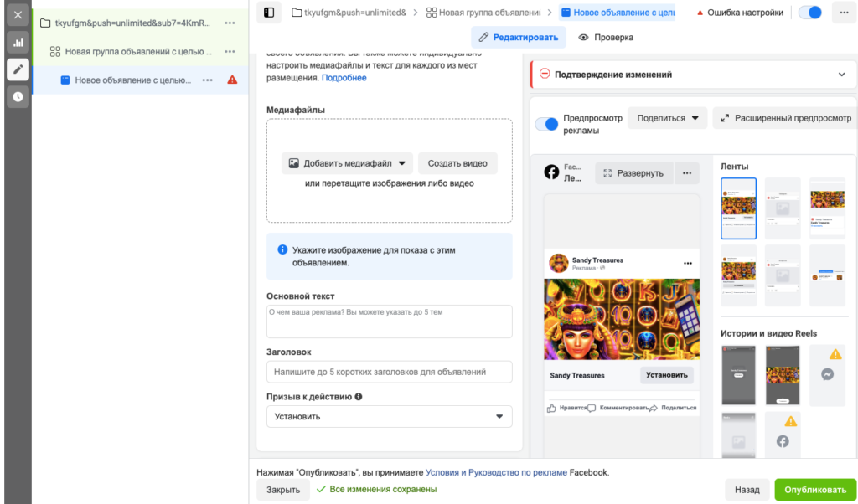Click Комментировать in the ad preview
The image size is (858, 504).
tap(618, 408)
